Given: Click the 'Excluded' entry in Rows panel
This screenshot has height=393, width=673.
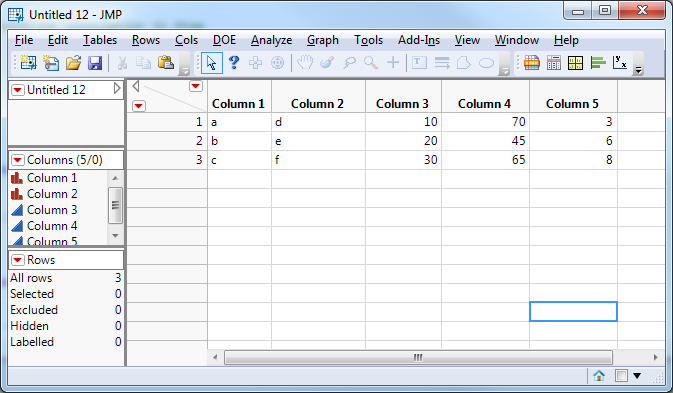Looking at the screenshot, I should click(x=66, y=310).
